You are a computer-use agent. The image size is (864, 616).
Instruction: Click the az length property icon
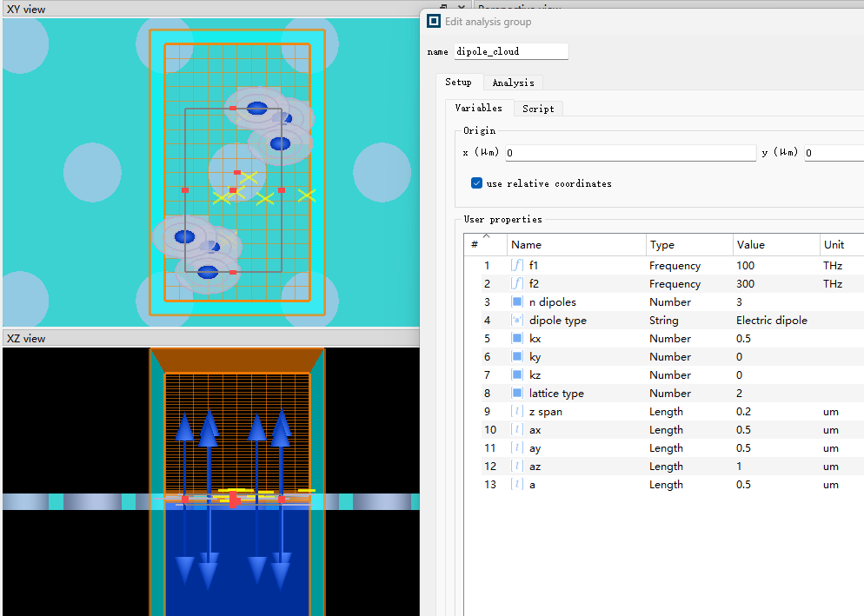pyautogui.click(x=517, y=467)
